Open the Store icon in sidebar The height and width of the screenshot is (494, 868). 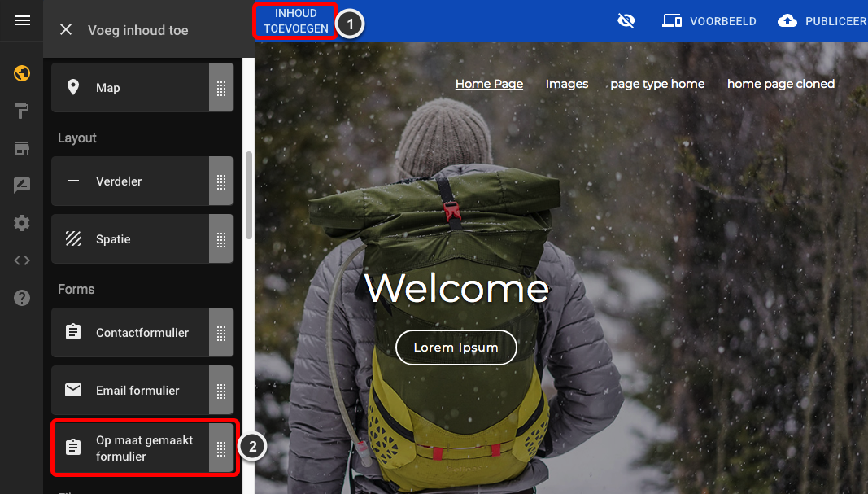pyautogui.click(x=22, y=148)
